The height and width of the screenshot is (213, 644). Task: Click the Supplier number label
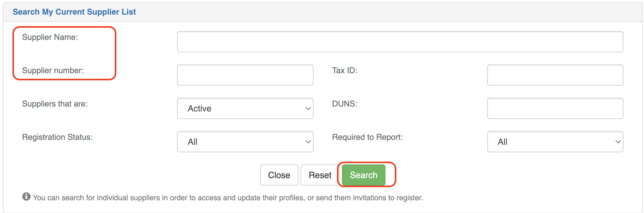[53, 70]
